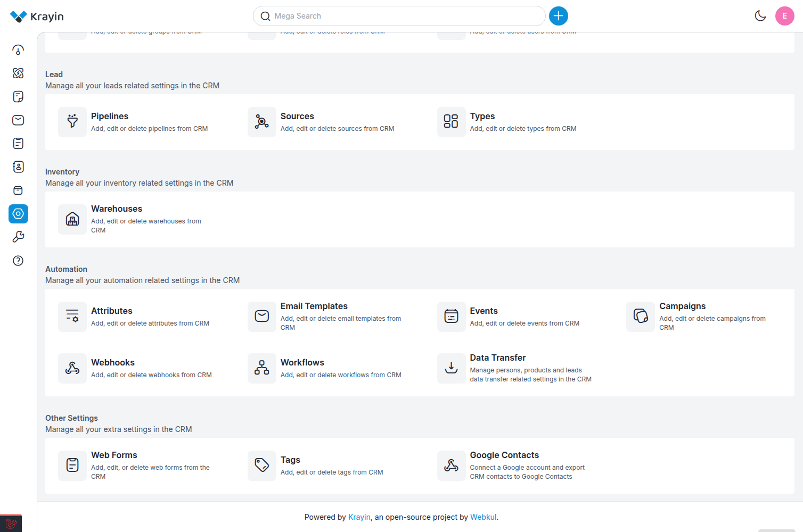Open the Pipelines settings link
The height and width of the screenshot is (532, 803).
tap(110, 116)
